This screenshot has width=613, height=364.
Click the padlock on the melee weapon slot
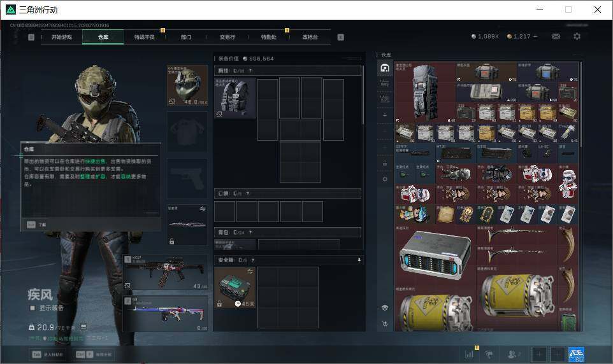[171, 241]
